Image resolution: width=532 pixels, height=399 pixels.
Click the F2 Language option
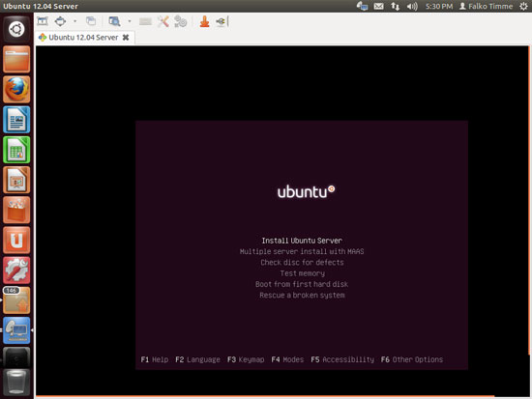coord(197,359)
